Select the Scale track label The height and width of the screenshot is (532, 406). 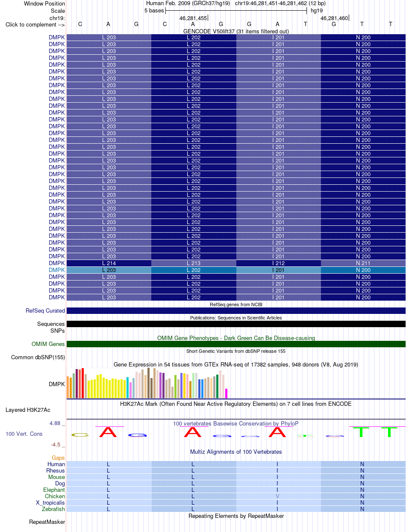(58, 11)
